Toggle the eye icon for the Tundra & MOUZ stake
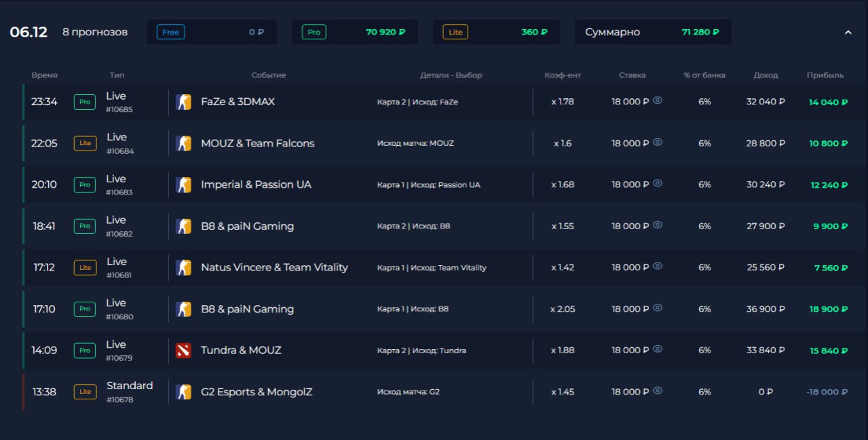 (x=658, y=349)
